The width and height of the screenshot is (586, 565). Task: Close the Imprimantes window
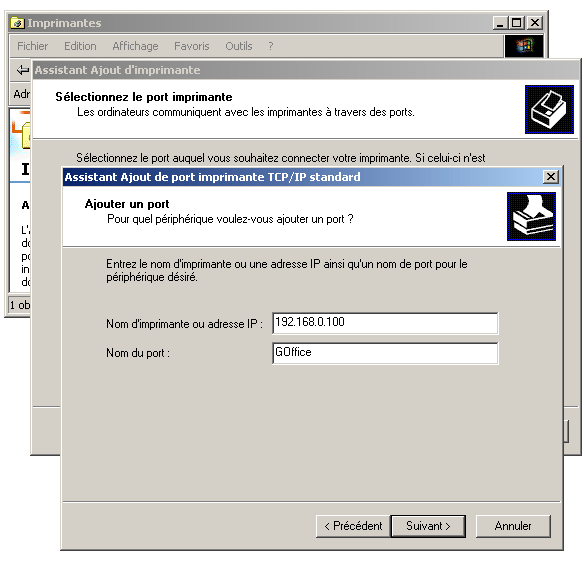pos(535,23)
